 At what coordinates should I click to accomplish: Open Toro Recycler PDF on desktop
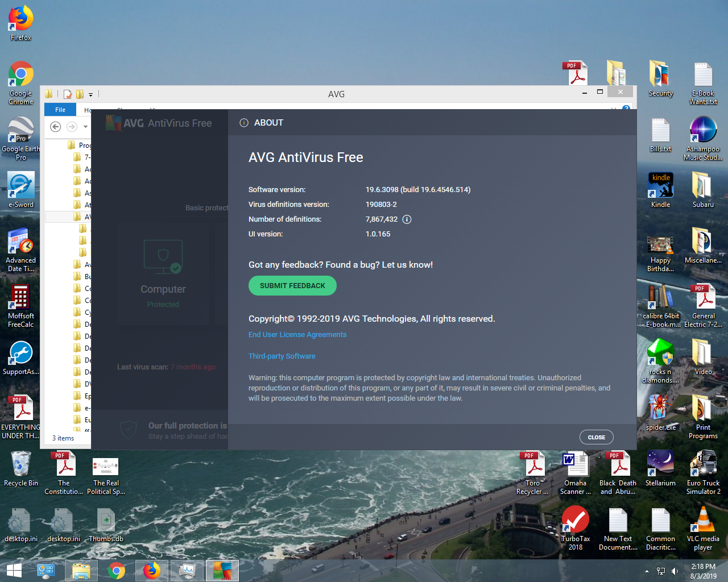(533, 473)
